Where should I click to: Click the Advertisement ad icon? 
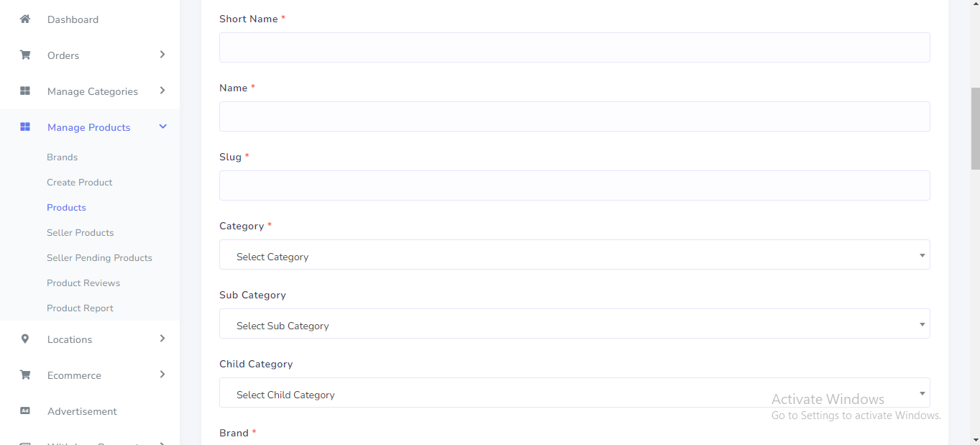25,411
